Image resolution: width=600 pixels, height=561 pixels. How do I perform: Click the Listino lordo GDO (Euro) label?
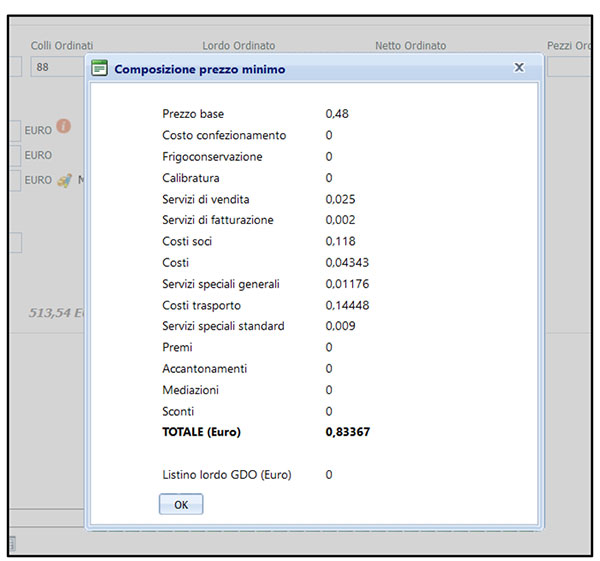[227, 475]
